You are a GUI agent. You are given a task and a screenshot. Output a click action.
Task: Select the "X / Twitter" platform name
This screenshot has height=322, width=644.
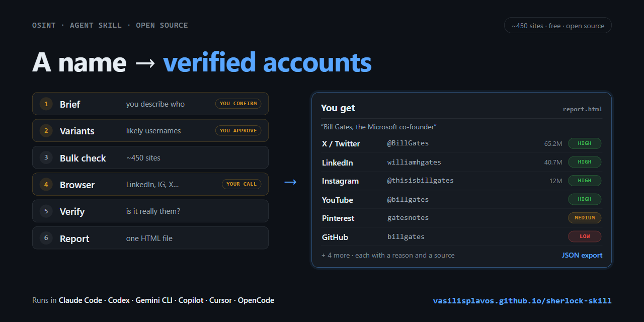[x=341, y=144]
